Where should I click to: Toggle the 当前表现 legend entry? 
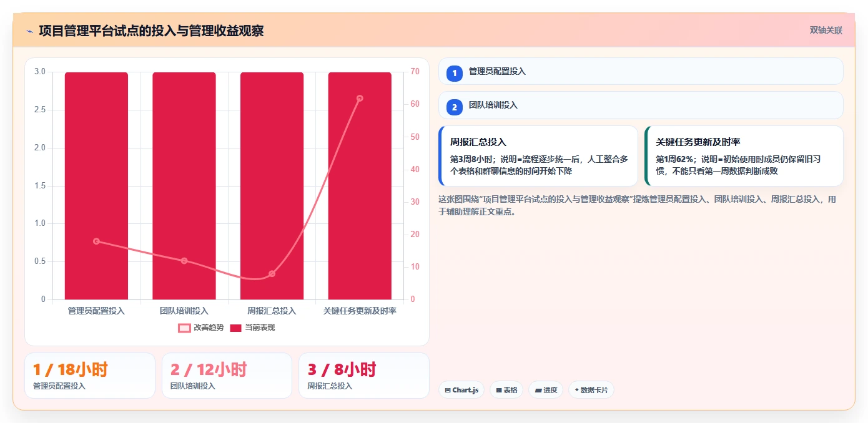click(x=253, y=328)
